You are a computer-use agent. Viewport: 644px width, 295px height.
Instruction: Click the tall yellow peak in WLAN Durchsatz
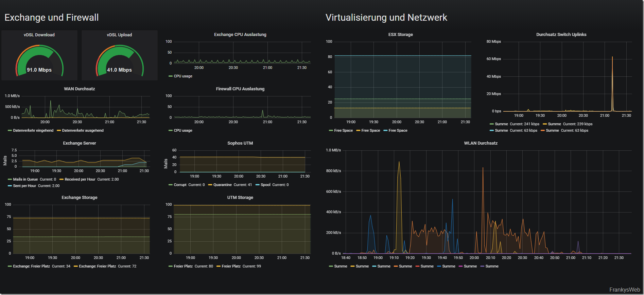point(399,207)
